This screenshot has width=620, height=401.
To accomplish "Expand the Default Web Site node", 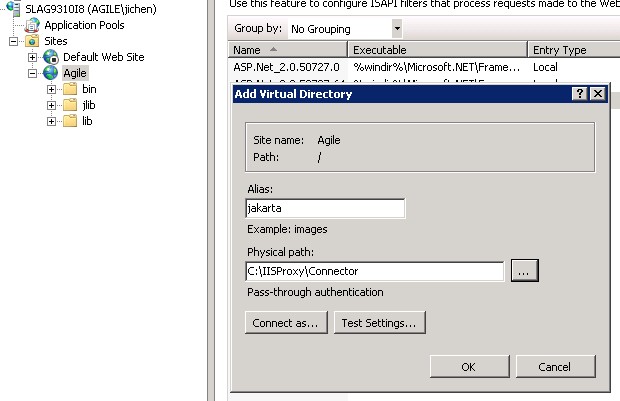I will point(32,57).
